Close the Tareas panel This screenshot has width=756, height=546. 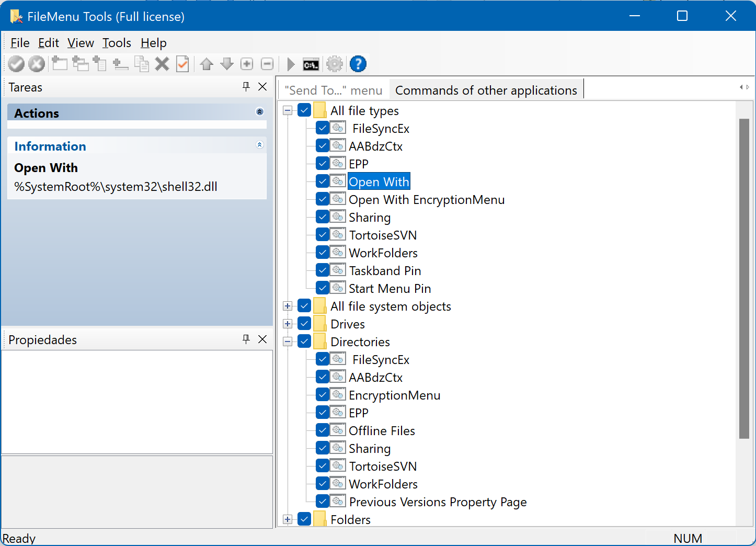262,87
